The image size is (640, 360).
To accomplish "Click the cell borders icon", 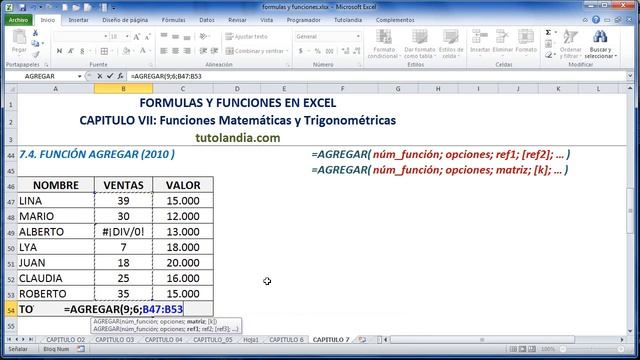I will 104,51.
